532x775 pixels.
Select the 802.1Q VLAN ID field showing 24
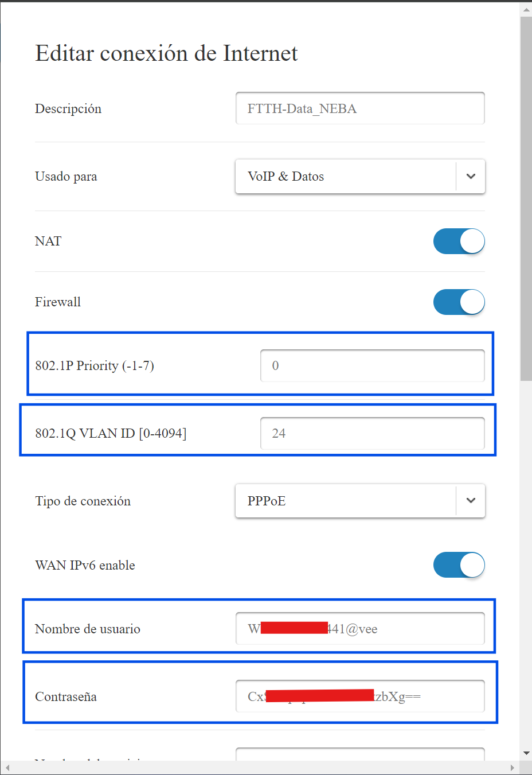click(373, 433)
